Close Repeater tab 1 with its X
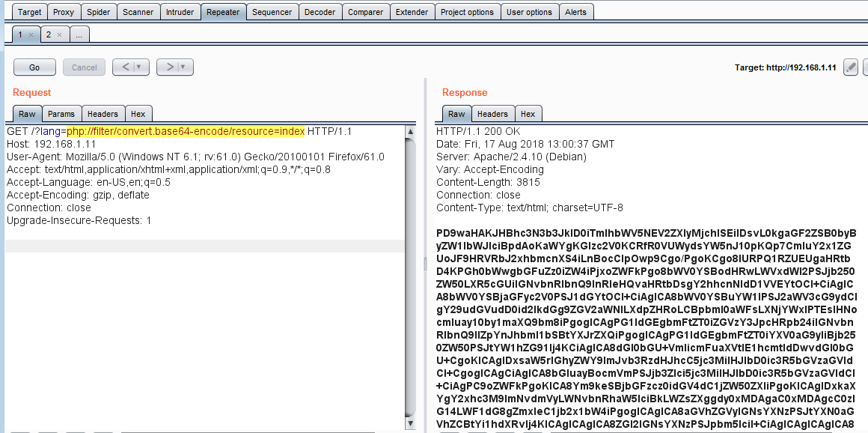Image resolution: width=868 pixels, height=433 pixels. [31, 34]
